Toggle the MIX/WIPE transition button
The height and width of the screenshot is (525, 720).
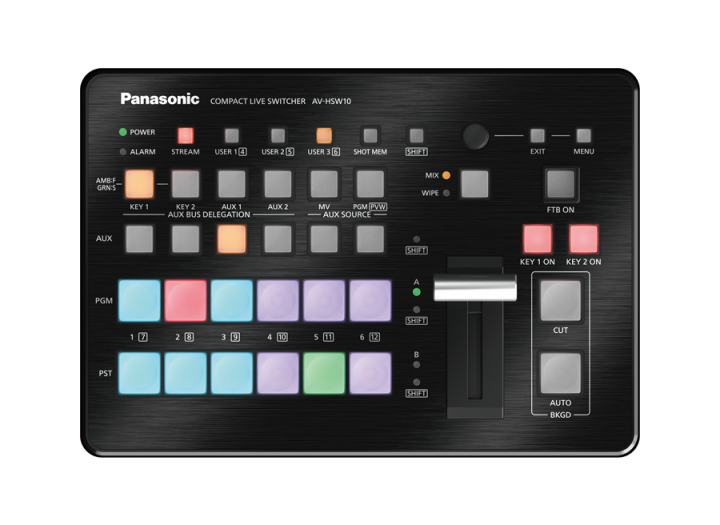475,184
